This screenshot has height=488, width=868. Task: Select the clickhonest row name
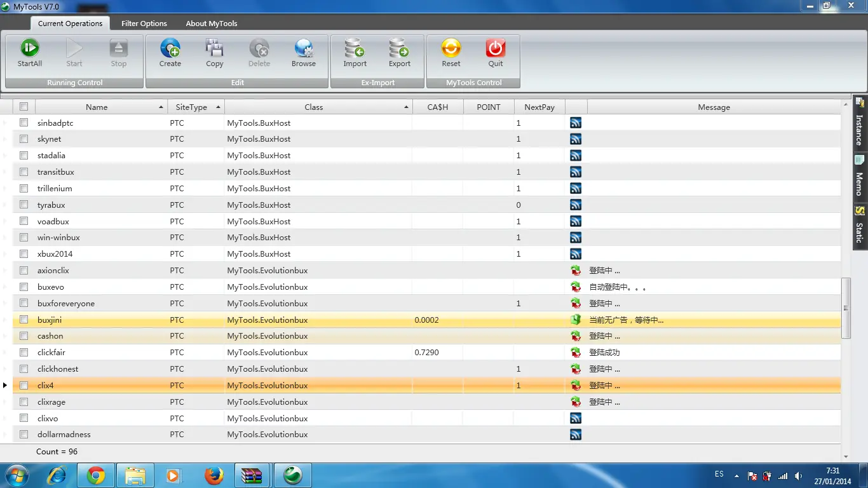[58, 369]
